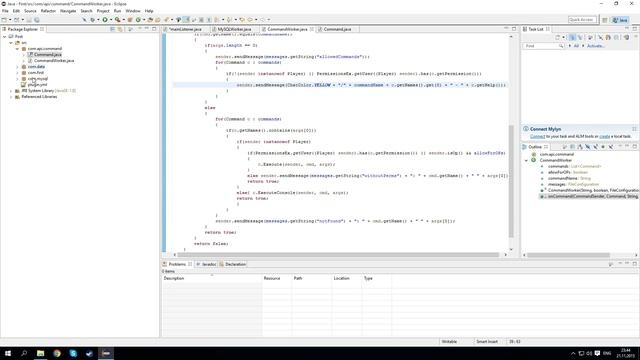Click the editor vertical scrollbar thumb

tap(511, 181)
